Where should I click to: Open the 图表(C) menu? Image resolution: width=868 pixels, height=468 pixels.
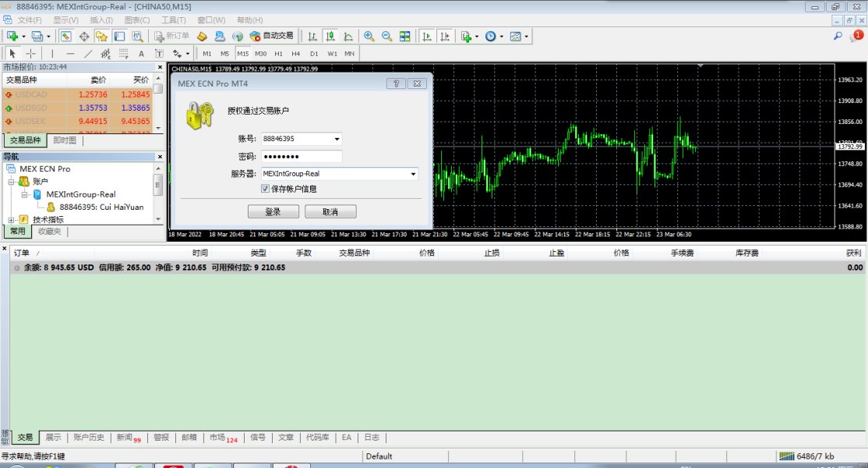coord(137,19)
